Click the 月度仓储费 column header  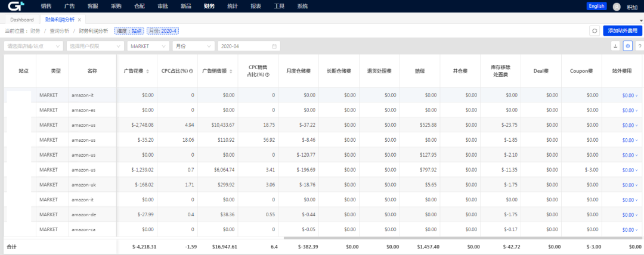298,71
